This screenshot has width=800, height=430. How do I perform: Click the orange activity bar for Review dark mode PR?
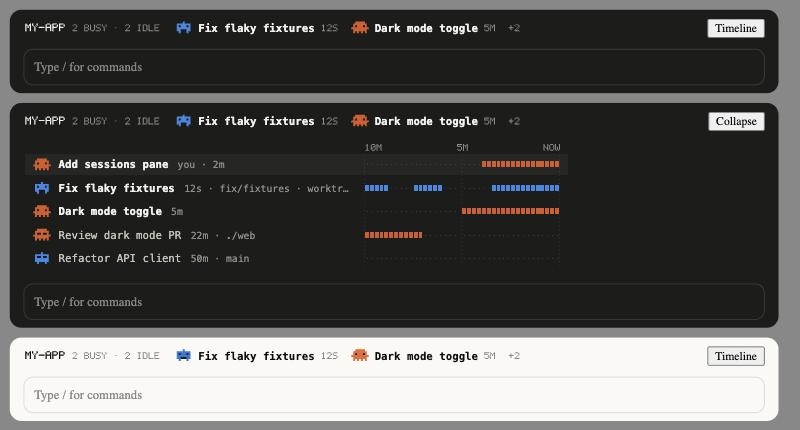[x=393, y=235]
